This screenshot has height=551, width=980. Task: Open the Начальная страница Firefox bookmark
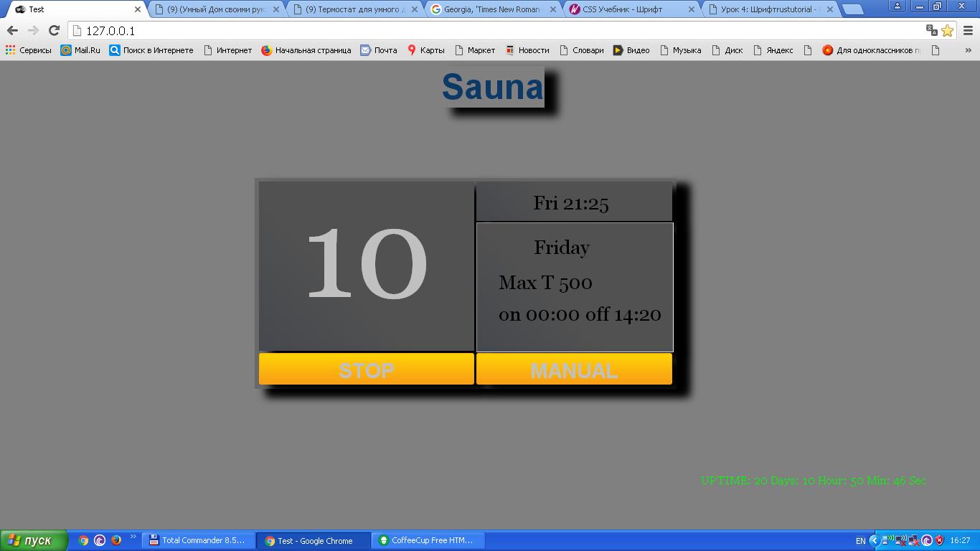(306, 50)
